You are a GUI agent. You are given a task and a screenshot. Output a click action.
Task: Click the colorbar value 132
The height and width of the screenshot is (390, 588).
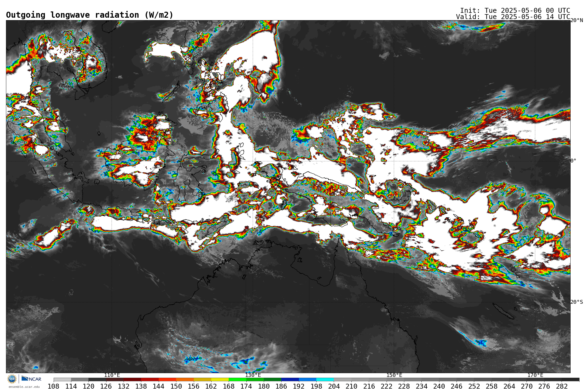(x=124, y=386)
